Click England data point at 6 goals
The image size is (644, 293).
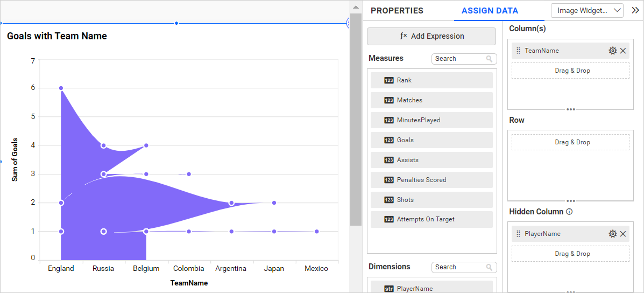61,88
